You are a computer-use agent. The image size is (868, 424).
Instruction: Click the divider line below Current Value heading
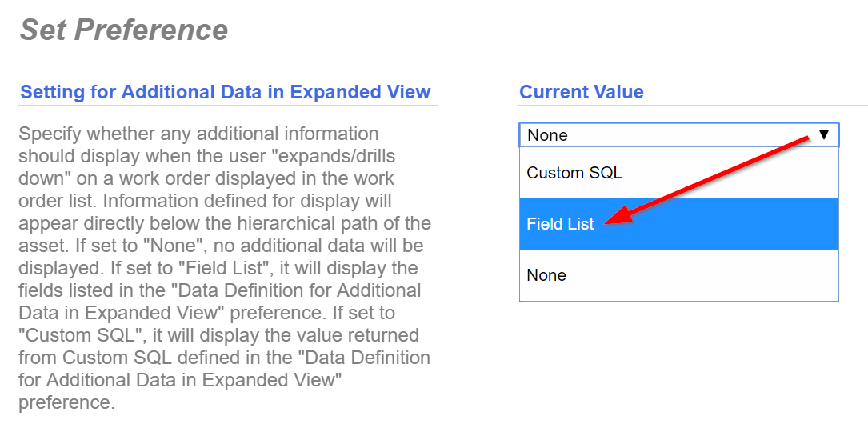693,106
